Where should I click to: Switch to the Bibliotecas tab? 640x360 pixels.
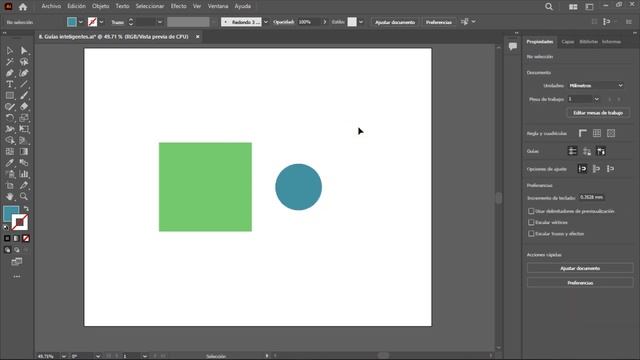pyautogui.click(x=589, y=42)
